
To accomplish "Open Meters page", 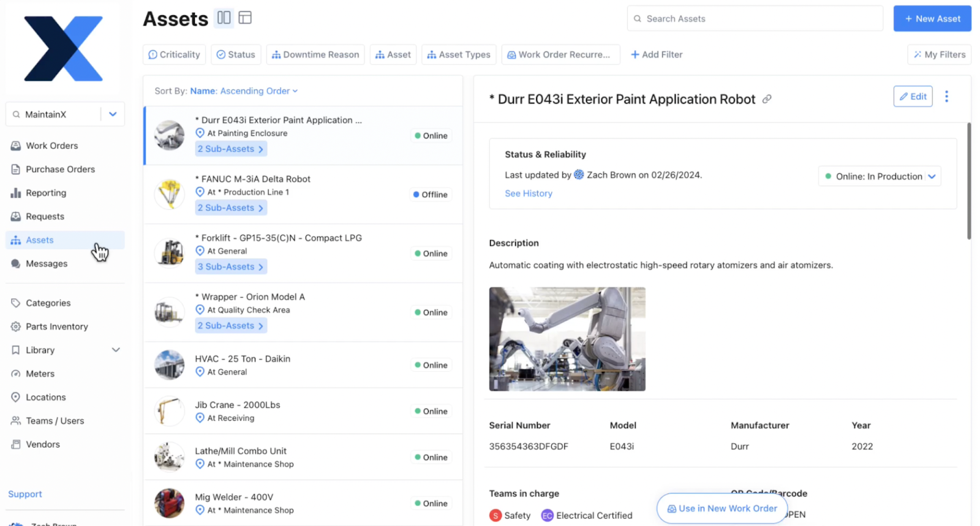I will [x=65, y=374].
